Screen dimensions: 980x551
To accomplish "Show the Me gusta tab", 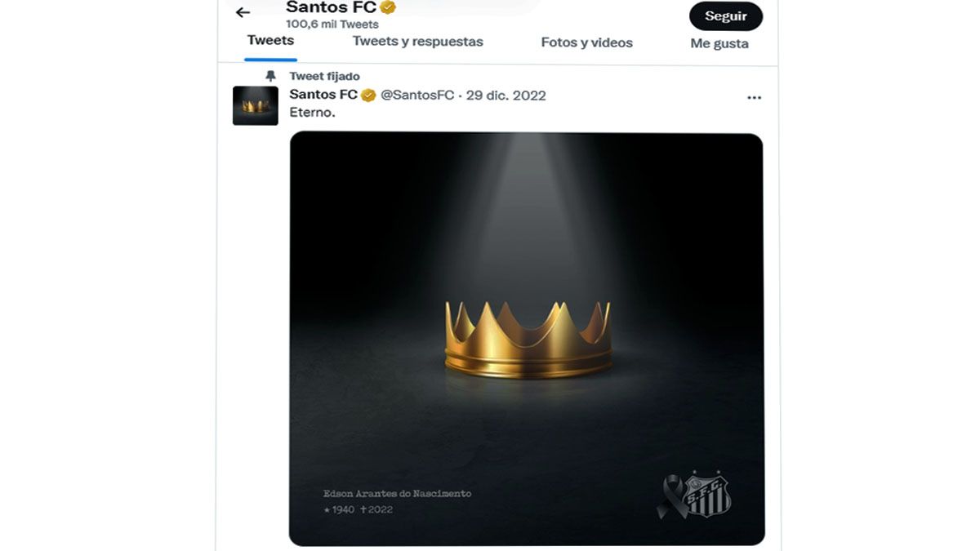I will tap(719, 43).
